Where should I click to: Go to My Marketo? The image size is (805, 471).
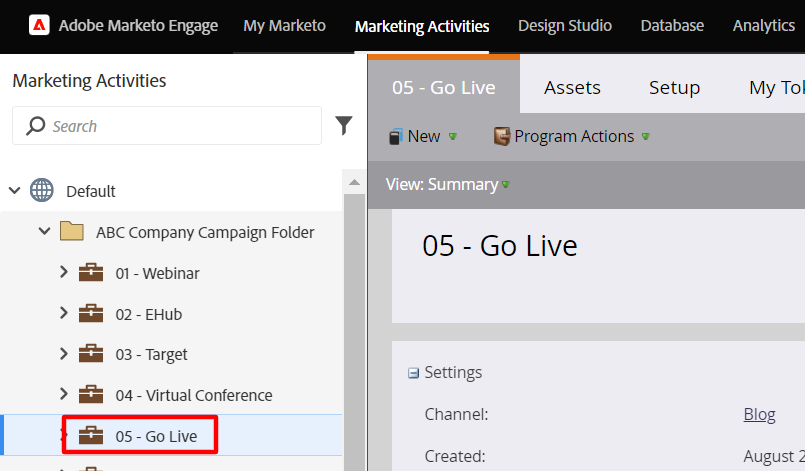pyautogui.click(x=284, y=26)
